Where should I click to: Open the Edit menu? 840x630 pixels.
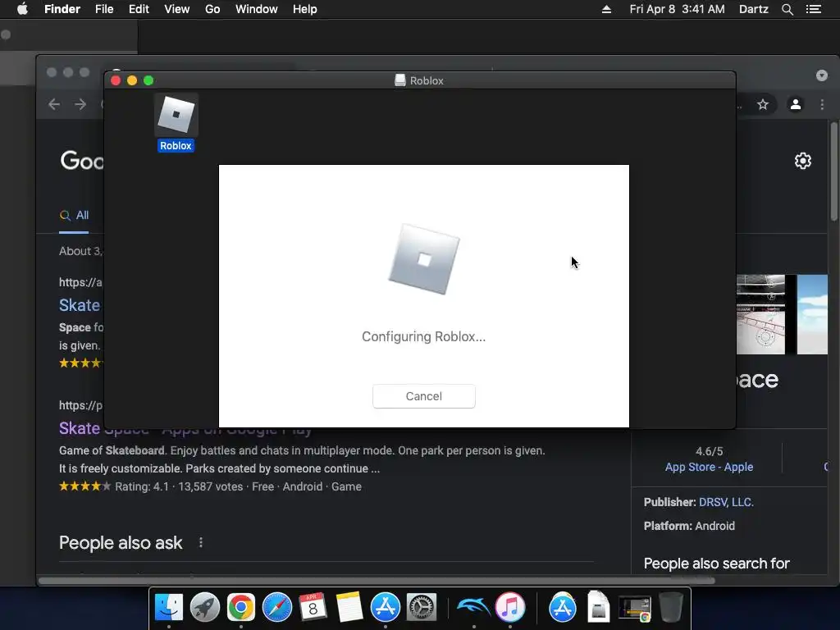coord(139,9)
